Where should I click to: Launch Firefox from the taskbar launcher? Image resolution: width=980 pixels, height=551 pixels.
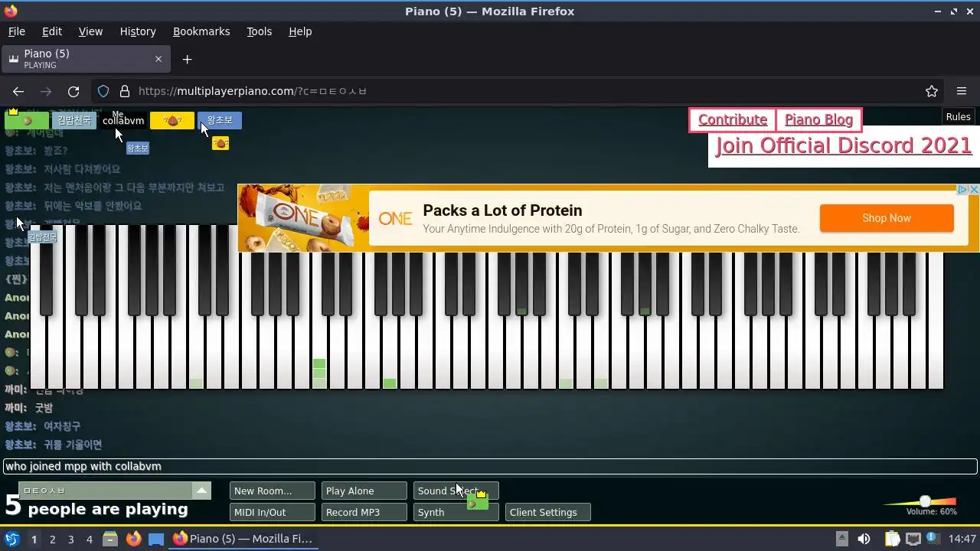[133, 539]
